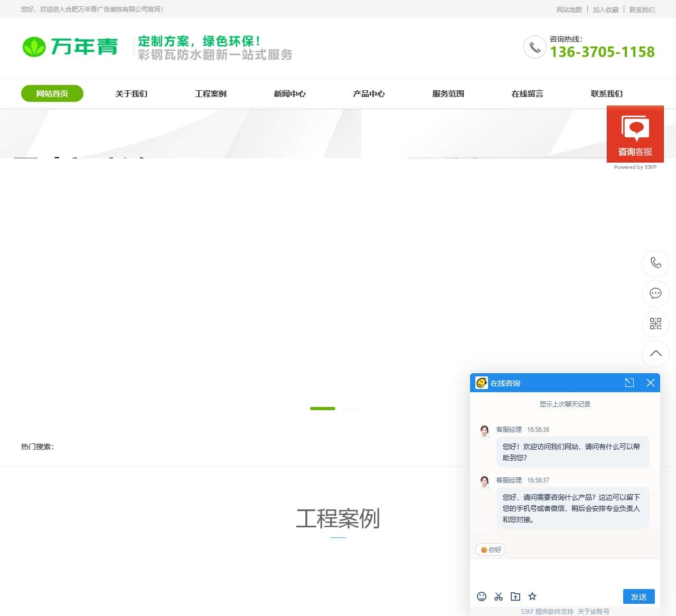Expand the chat window to full size

[629, 383]
